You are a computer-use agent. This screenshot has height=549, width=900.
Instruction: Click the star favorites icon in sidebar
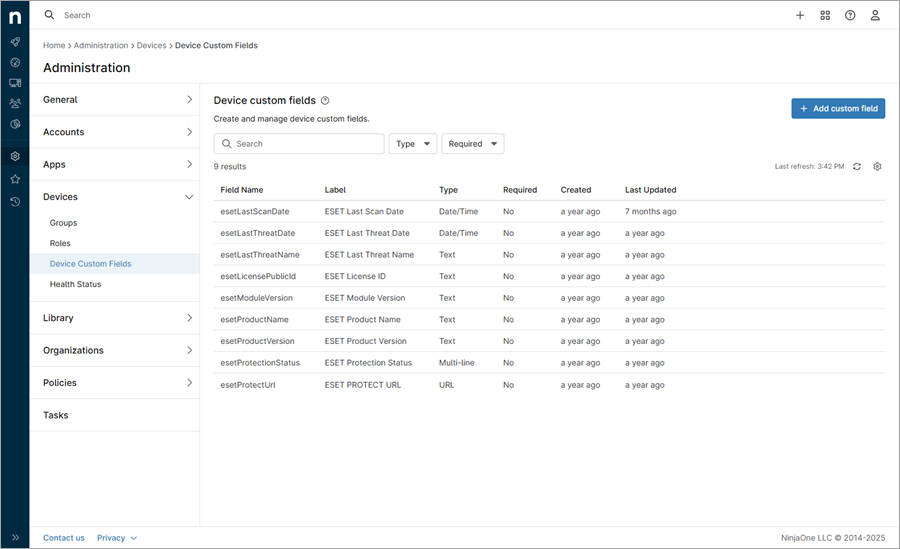(15, 179)
